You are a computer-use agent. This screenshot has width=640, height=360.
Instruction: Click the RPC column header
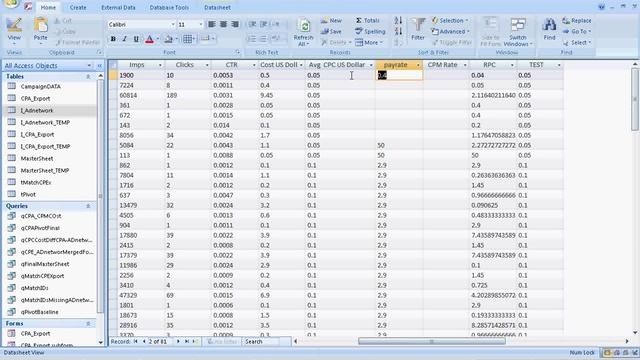489,65
